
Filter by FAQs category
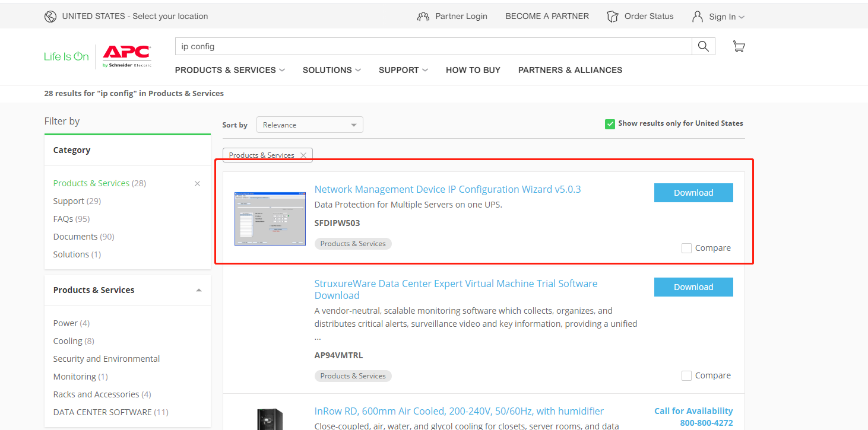click(x=71, y=219)
